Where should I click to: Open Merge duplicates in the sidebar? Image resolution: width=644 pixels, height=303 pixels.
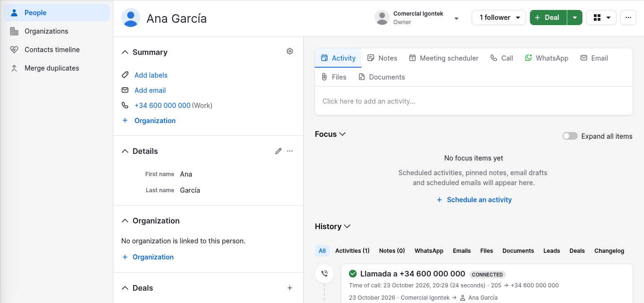[x=57, y=68]
